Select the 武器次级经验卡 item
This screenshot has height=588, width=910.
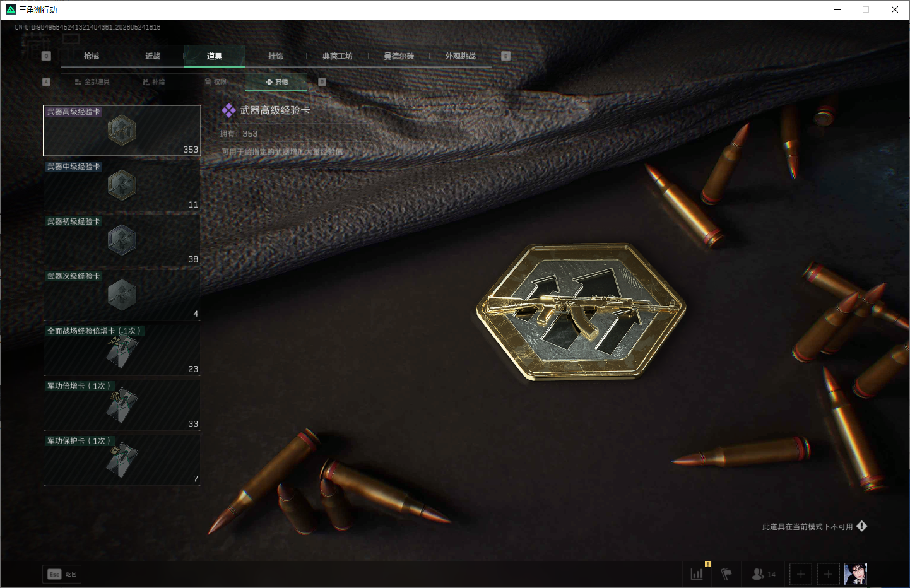pos(122,295)
